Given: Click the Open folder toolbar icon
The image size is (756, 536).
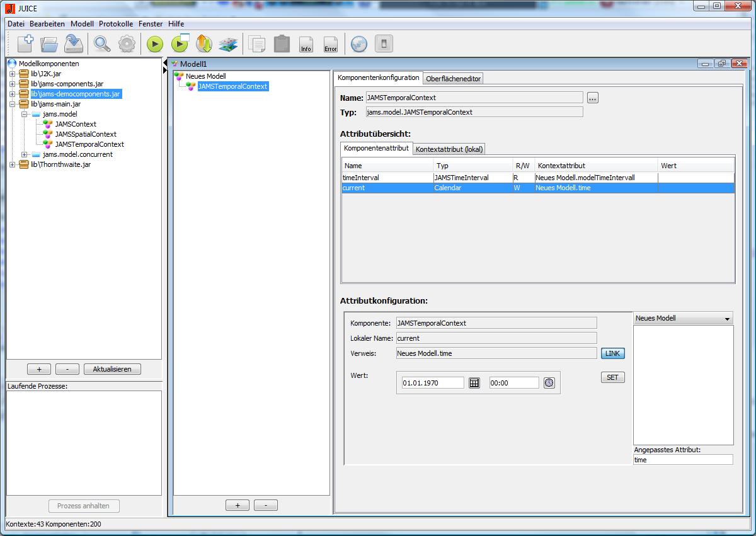Looking at the screenshot, I should pyautogui.click(x=49, y=43).
